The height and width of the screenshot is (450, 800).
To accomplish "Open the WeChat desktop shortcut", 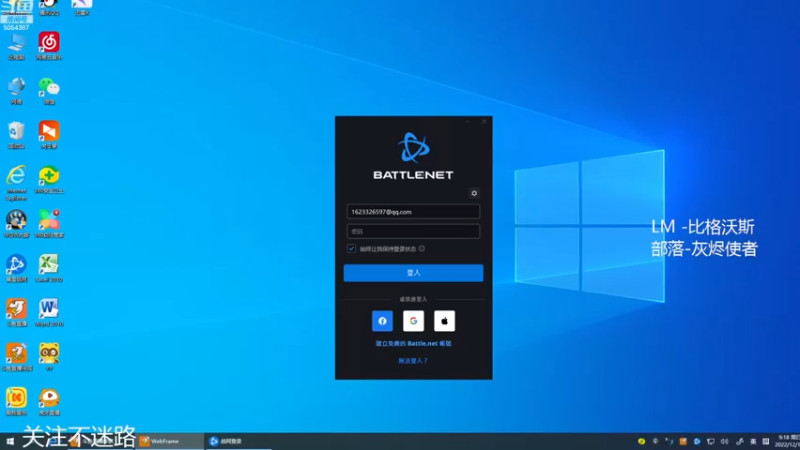I will [x=49, y=91].
